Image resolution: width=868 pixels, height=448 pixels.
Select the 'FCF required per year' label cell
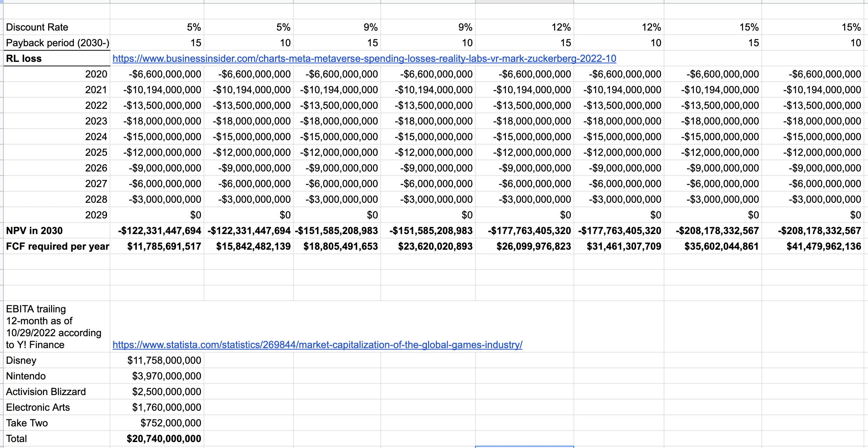point(57,246)
